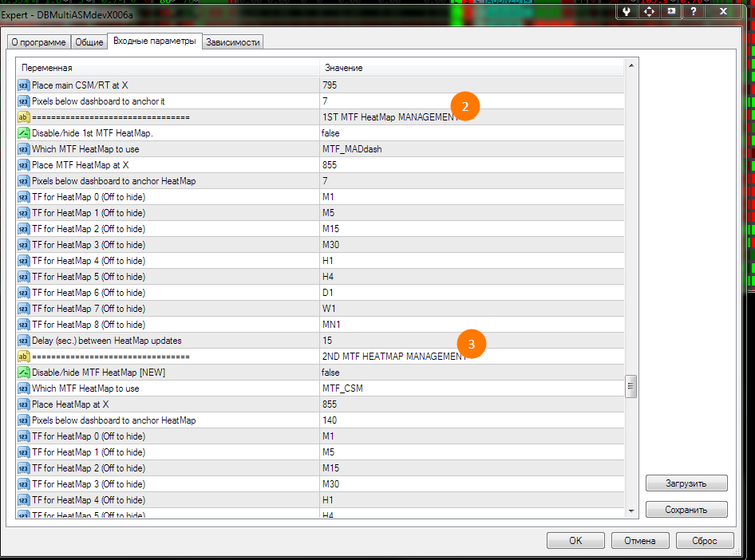Select the value 795 for Place main CSM/RT
The image size is (755, 560).
[472, 85]
